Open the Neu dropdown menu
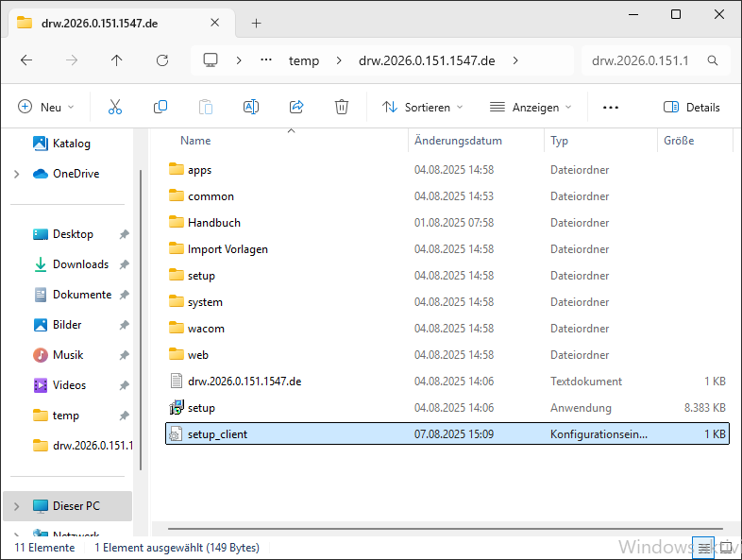The height and width of the screenshot is (560, 742). pos(46,107)
